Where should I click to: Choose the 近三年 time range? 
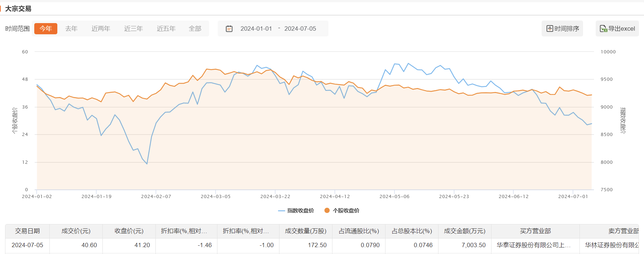pos(133,29)
